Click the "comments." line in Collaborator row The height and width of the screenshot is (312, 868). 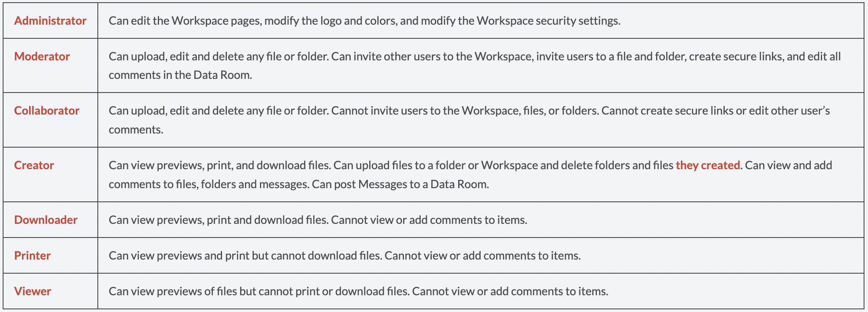click(136, 130)
